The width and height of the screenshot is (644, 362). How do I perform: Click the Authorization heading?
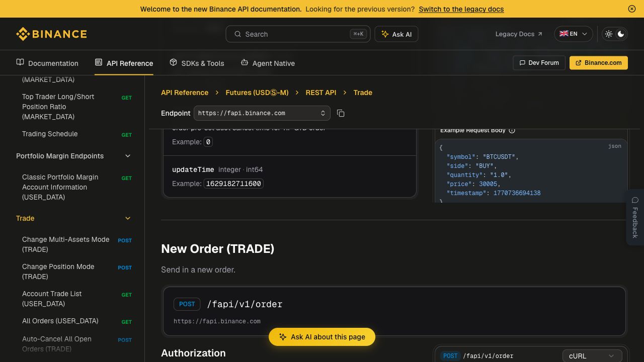(x=193, y=353)
